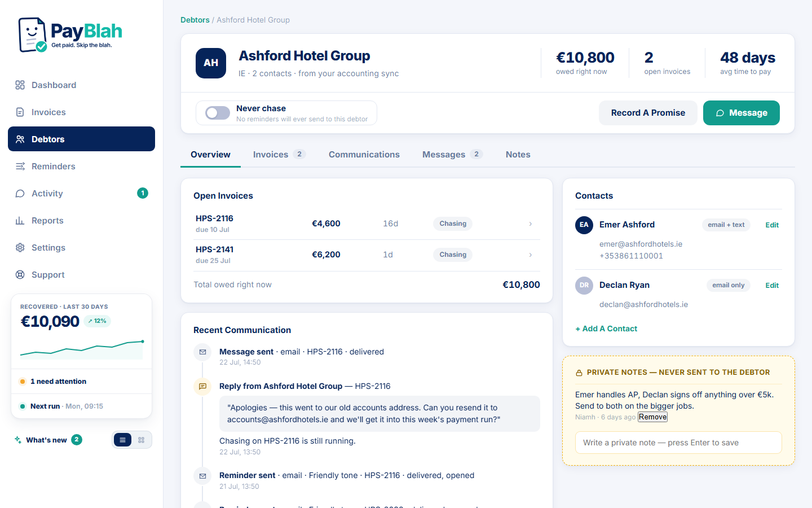Click the Next run Mon 09:15 row

click(81, 406)
